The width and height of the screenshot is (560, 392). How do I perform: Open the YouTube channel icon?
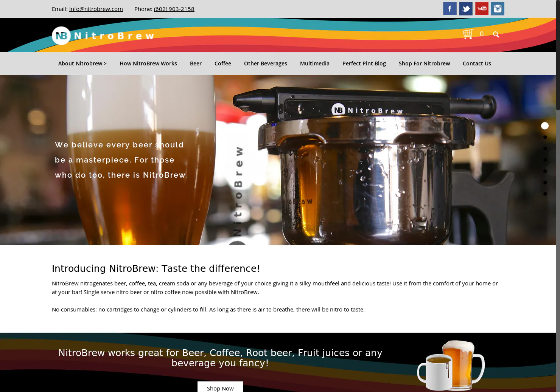pyautogui.click(x=482, y=9)
